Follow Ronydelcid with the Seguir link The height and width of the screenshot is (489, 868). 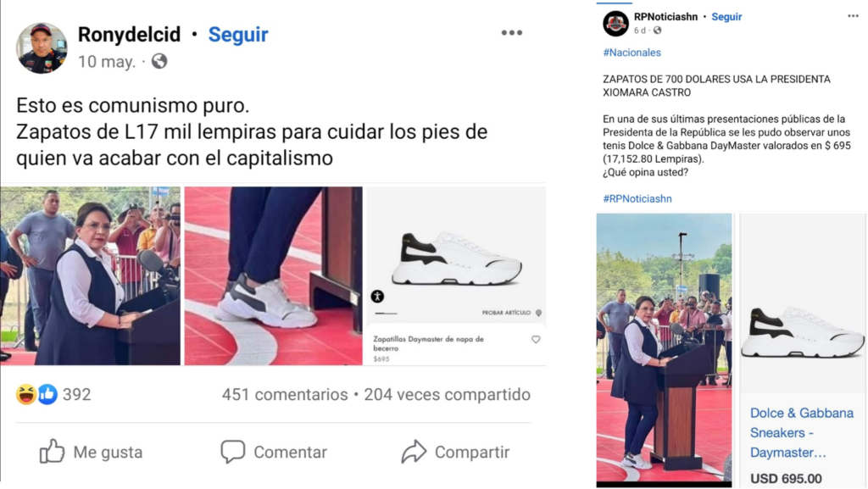click(238, 34)
